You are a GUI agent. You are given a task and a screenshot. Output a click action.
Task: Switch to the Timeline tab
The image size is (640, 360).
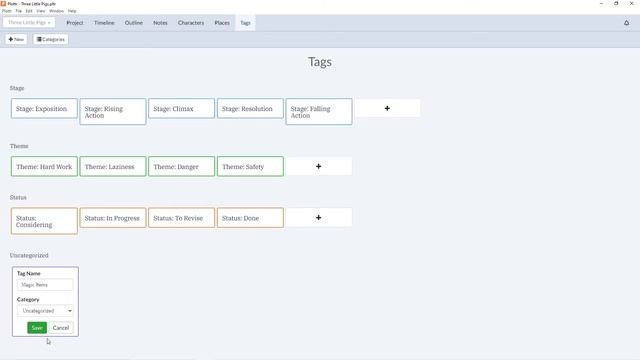click(104, 23)
